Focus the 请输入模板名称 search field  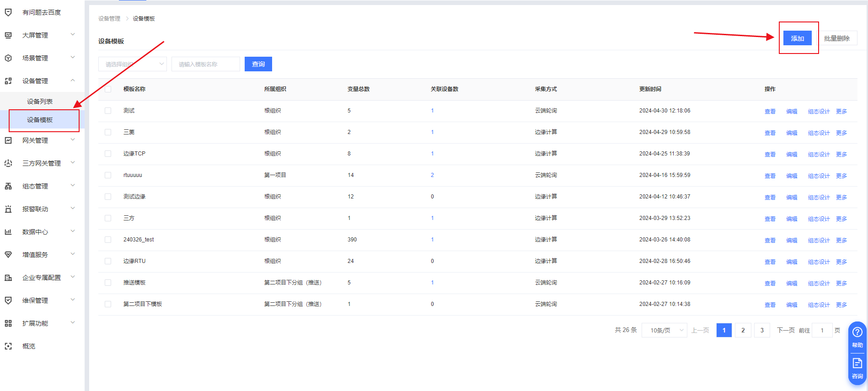click(x=205, y=64)
